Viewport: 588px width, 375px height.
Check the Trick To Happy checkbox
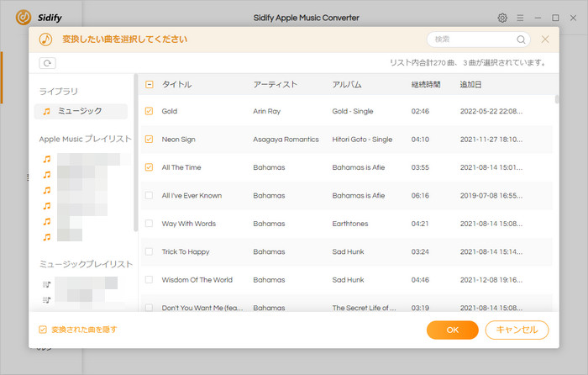[150, 252]
